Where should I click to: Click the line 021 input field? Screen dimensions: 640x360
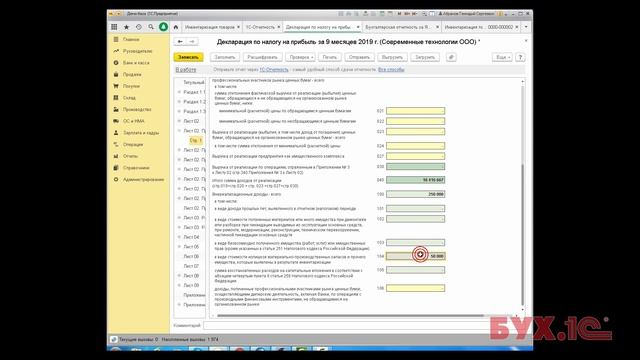point(416,111)
